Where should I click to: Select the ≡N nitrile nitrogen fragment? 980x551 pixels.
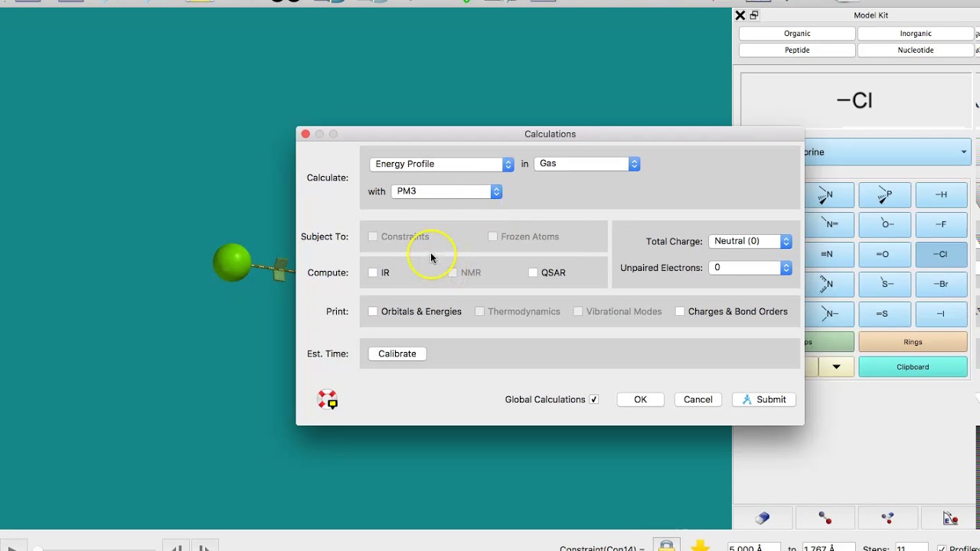click(829, 254)
